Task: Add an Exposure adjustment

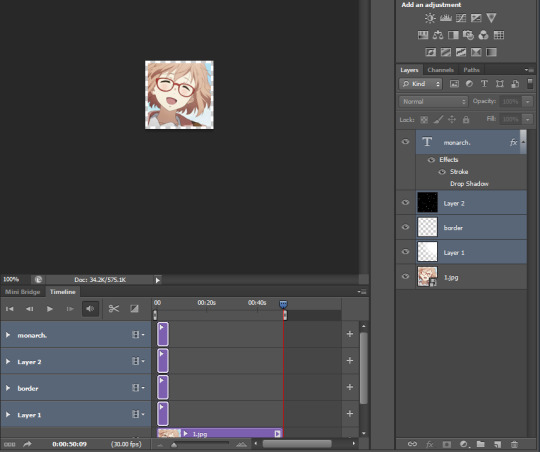Action: pyautogui.click(x=476, y=18)
